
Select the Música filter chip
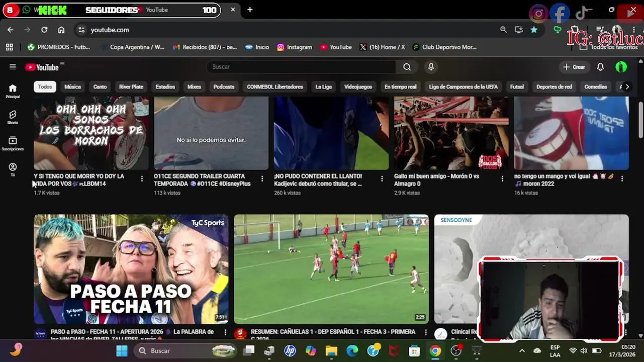[72, 86]
